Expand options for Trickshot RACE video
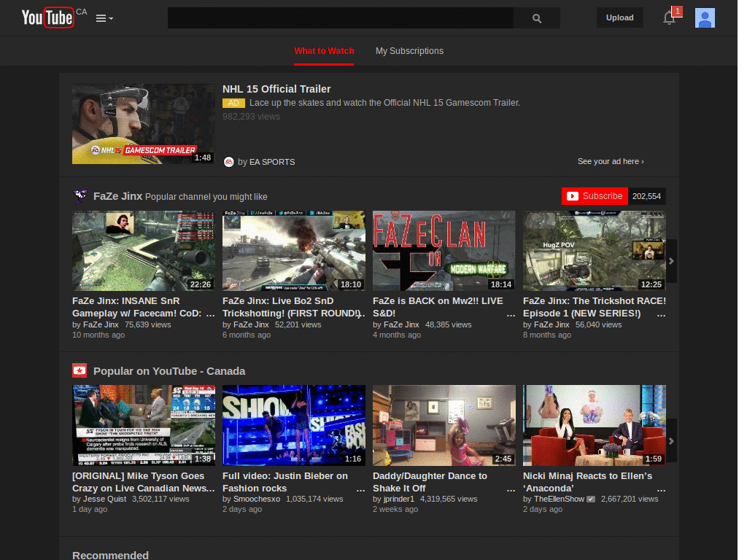747x560 pixels. [661, 314]
